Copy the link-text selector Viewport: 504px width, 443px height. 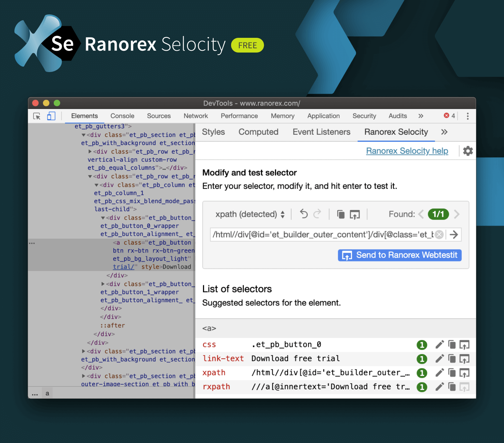coord(452,359)
